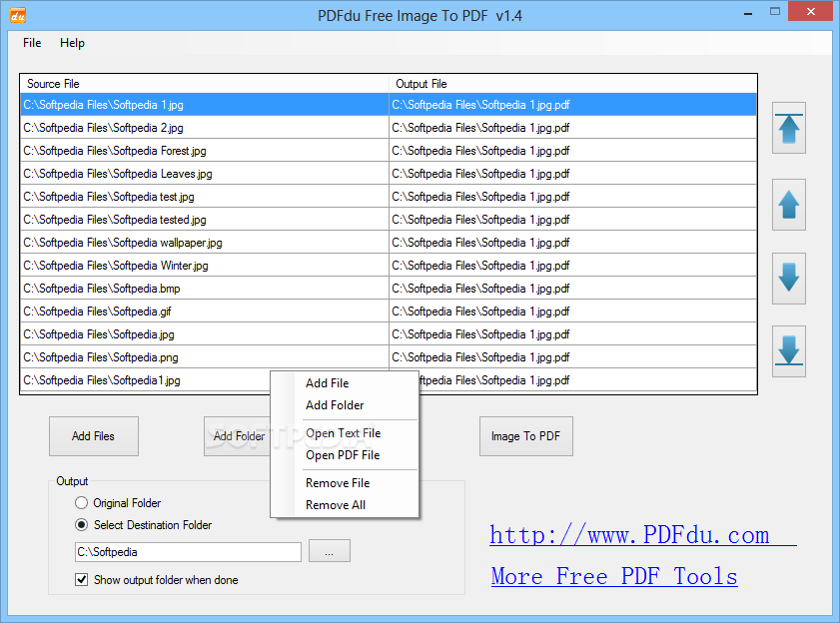Screen dimensions: 840x623
Task: Select row Softpedia1.jpg at list bottom
Action: pyautogui.click(x=145, y=380)
